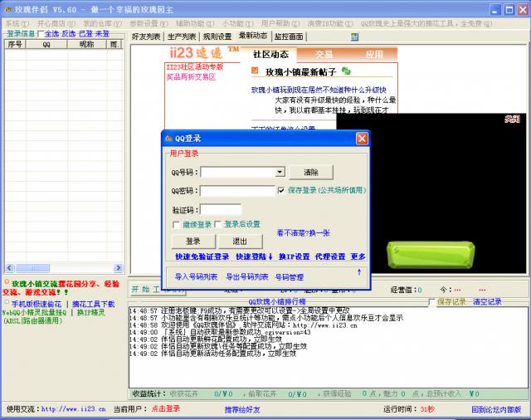Screen dimensions: 531x420
Task: Click the 昵称 column header
Action: click(86, 44)
